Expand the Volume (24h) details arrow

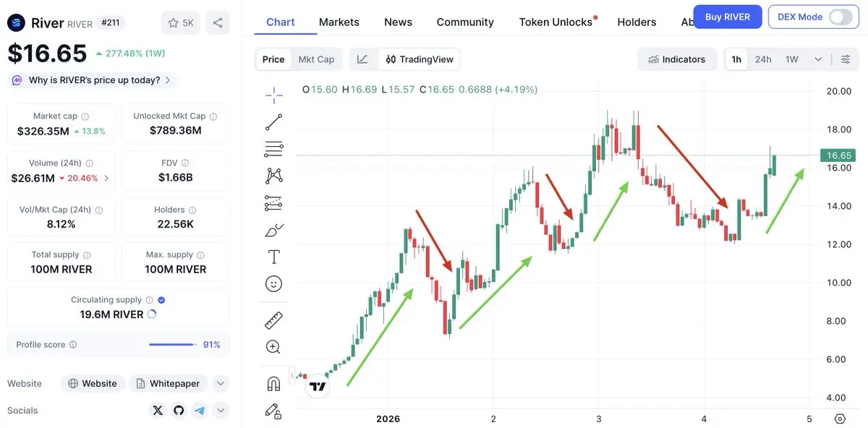coord(107,178)
